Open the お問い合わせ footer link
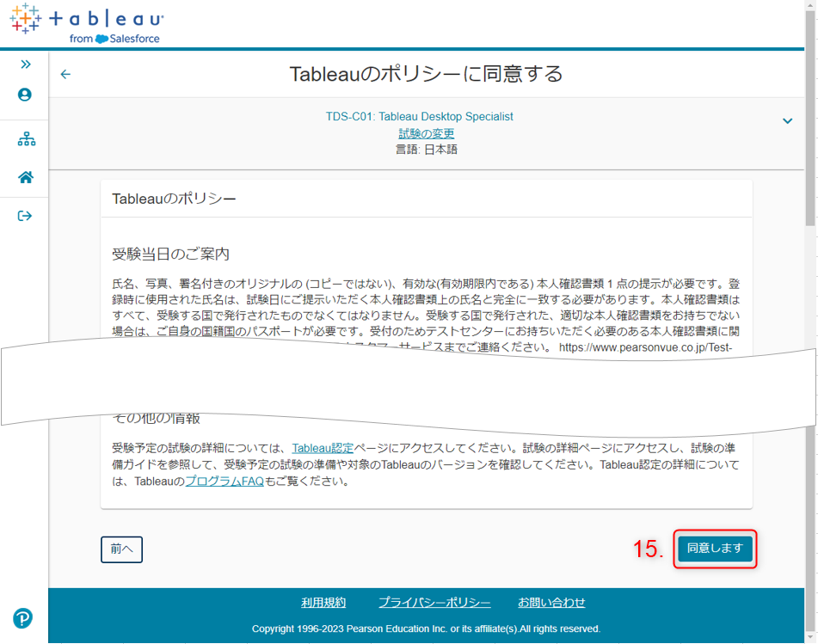Viewport: 818px width, 644px height. pyautogui.click(x=551, y=602)
